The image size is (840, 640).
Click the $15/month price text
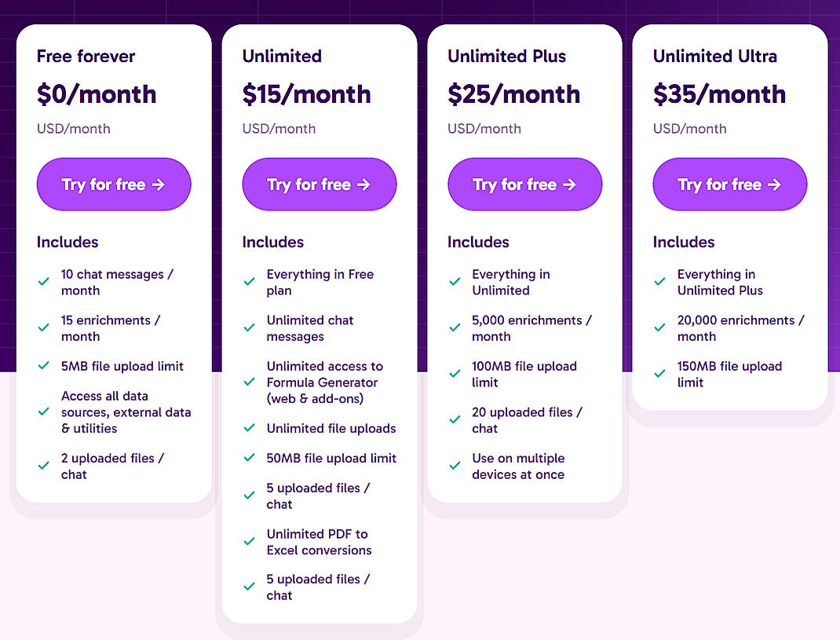coord(306,94)
